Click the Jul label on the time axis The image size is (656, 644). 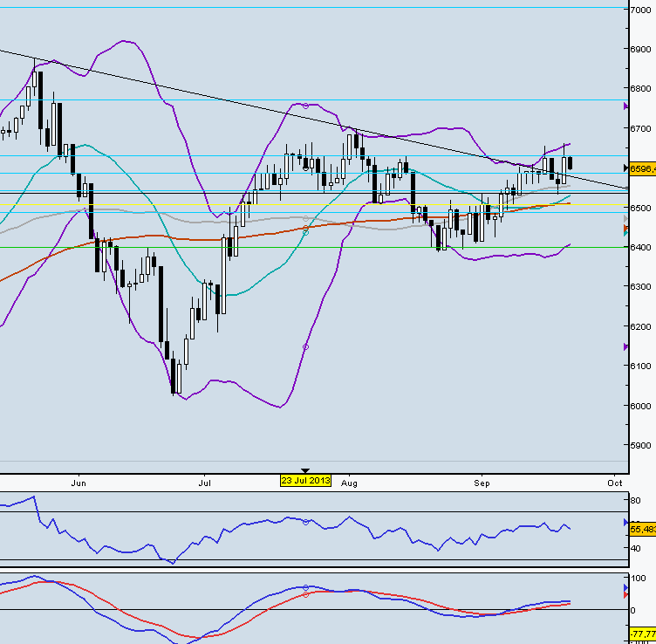(205, 483)
